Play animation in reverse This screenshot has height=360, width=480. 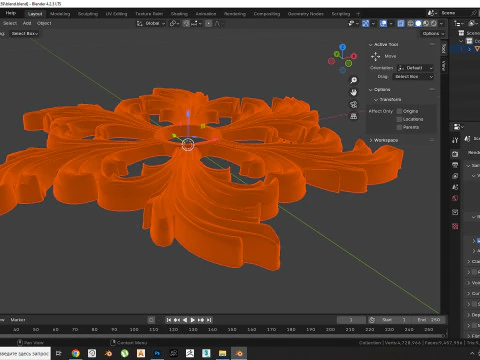[x=185, y=320]
